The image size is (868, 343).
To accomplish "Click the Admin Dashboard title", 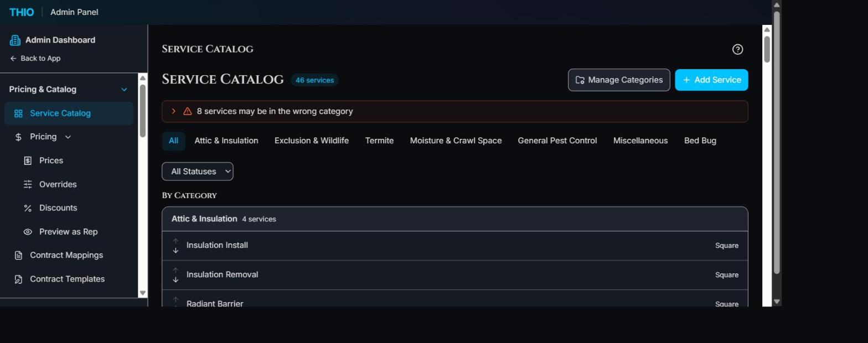I will point(60,40).
